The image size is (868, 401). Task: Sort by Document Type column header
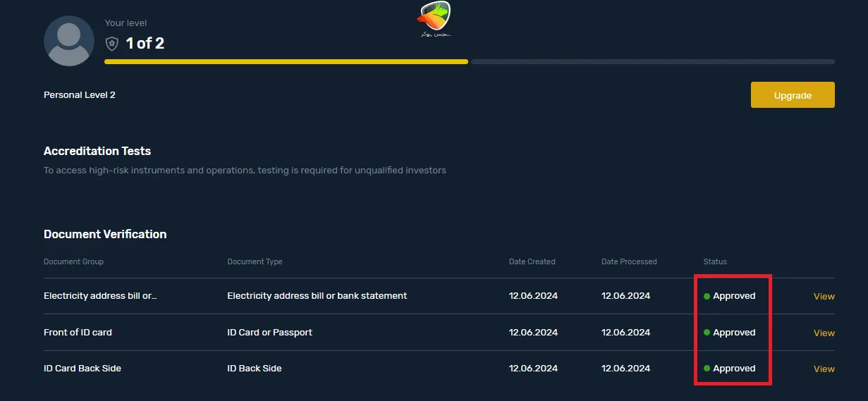[x=255, y=262]
